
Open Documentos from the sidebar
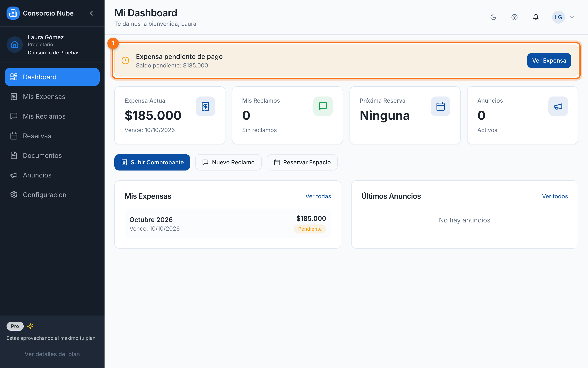pyautogui.click(x=52, y=155)
